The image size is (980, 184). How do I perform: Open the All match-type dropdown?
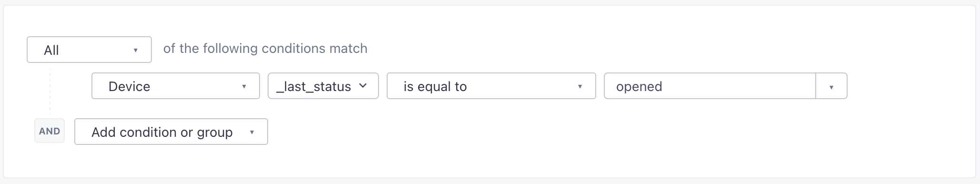click(x=89, y=50)
